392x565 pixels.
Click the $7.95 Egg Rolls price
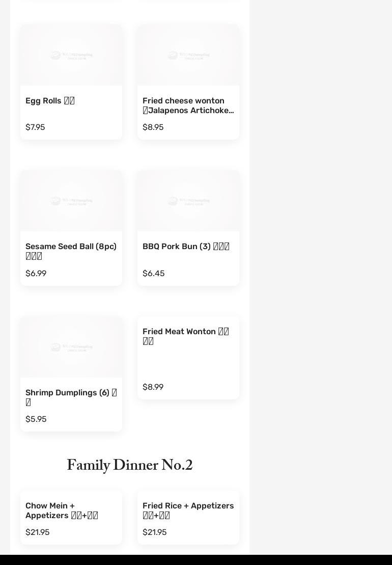click(x=35, y=127)
